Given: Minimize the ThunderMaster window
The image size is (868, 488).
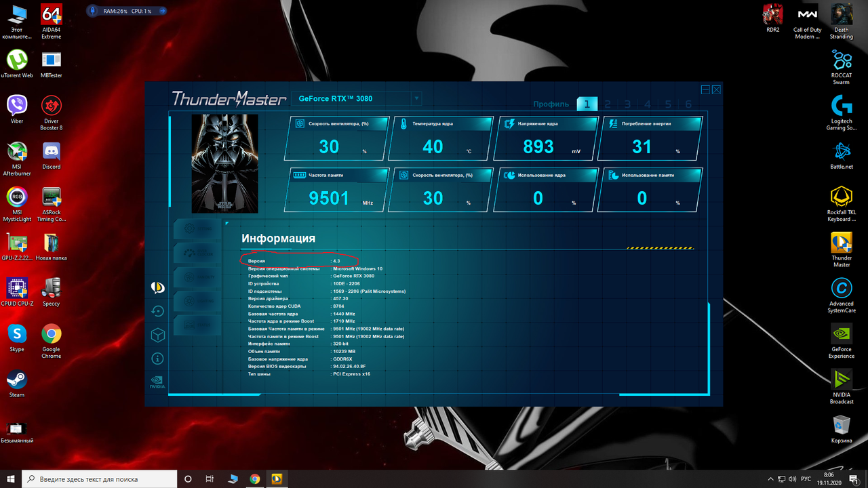Looking at the screenshot, I should tap(706, 89).
